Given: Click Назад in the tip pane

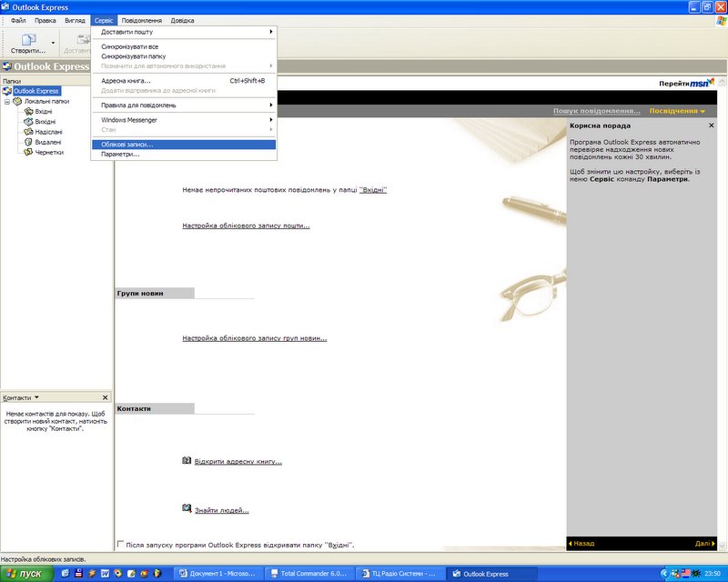Looking at the screenshot, I should (581, 543).
